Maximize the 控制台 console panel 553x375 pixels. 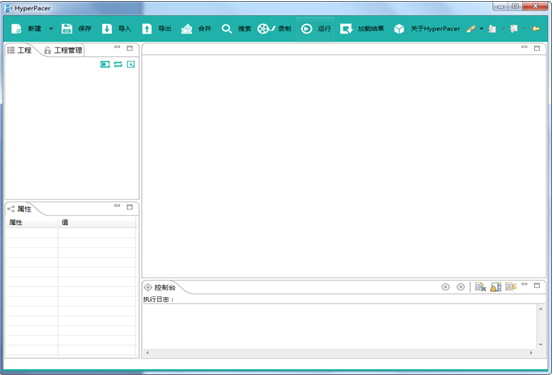537,285
